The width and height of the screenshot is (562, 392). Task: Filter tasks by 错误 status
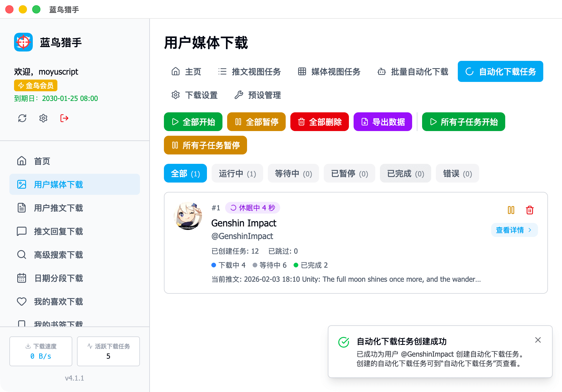[x=457, y=173]
